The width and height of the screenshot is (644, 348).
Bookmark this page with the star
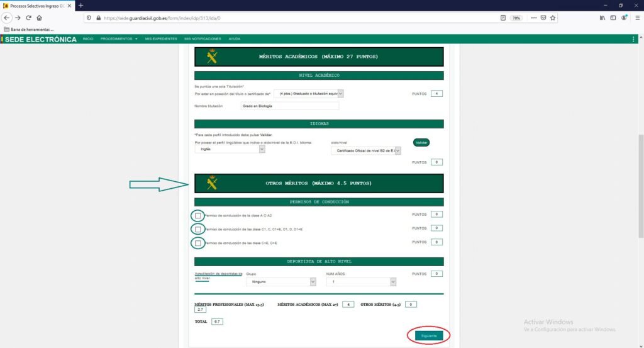[553, 18]
